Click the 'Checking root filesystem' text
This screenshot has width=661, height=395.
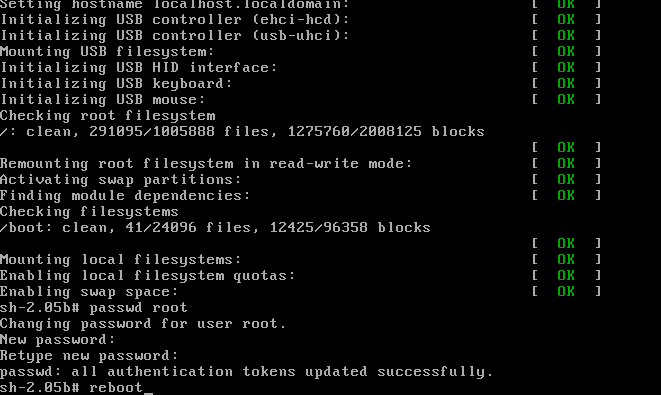click(107, 116)
